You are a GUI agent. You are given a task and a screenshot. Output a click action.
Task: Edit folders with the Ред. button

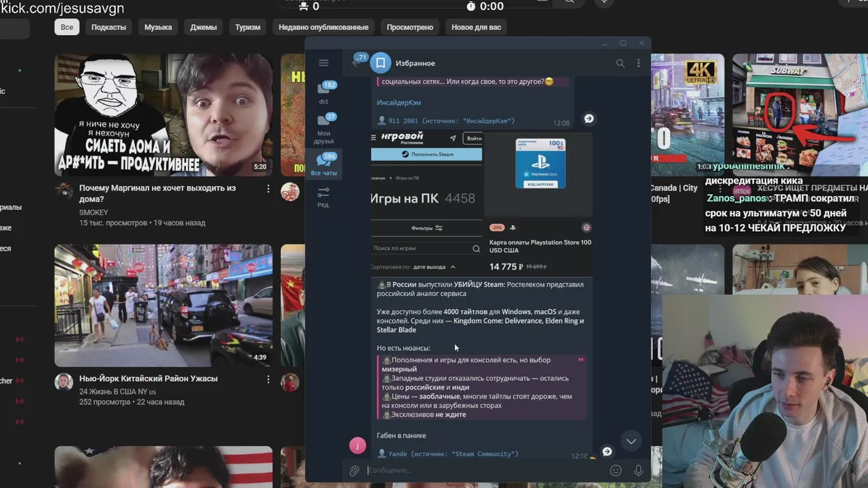pos(324,197)
